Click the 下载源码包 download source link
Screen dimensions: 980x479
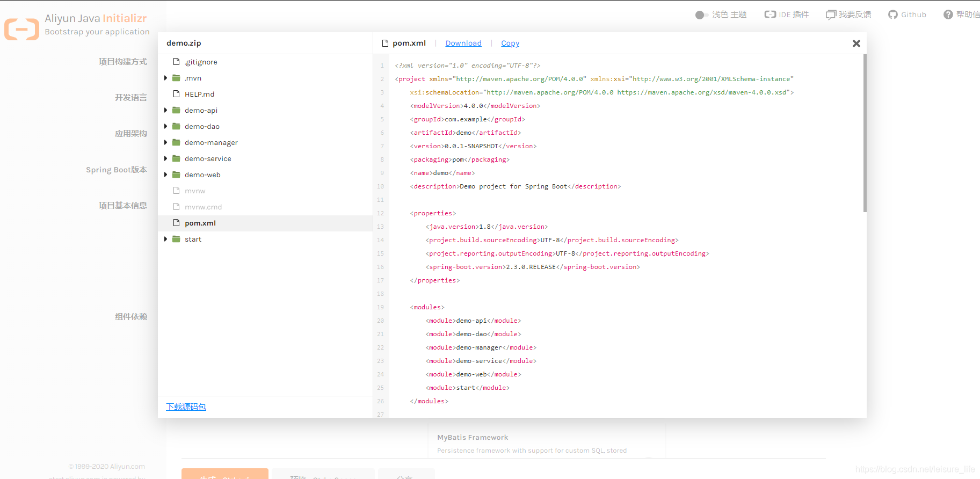click(x=186, y=407)
